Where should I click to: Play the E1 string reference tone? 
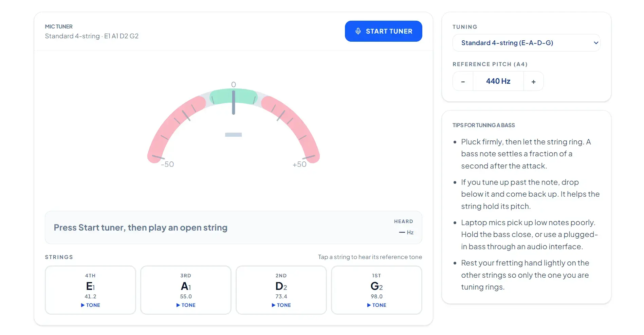[90, 305]
